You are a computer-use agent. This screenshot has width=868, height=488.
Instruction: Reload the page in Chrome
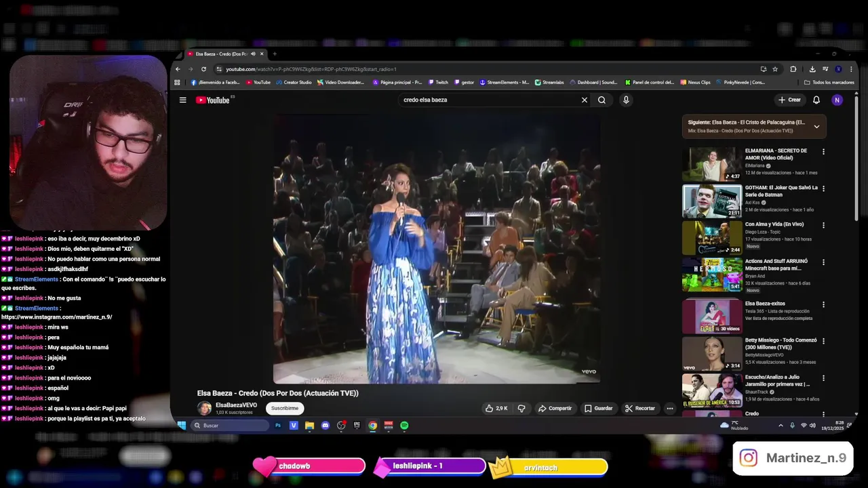pos(203,69)
